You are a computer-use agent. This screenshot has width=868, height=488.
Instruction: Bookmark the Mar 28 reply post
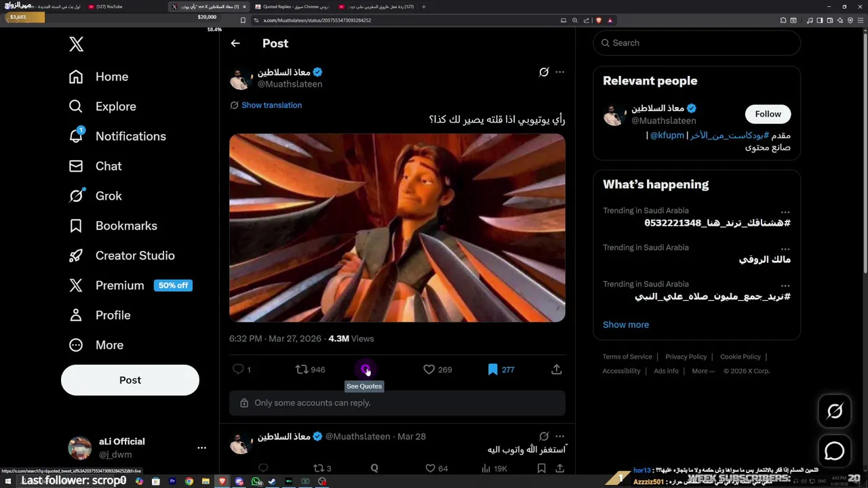pos(541,468)
